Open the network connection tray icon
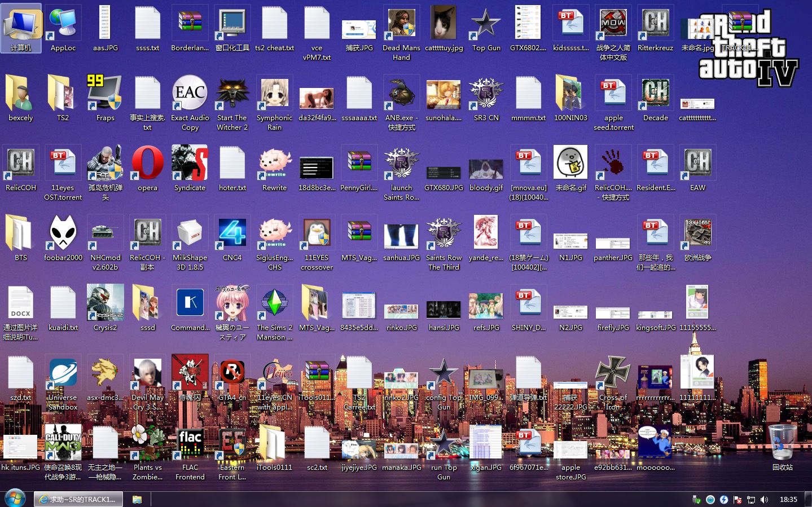The image size is (812, 507). 751,500
